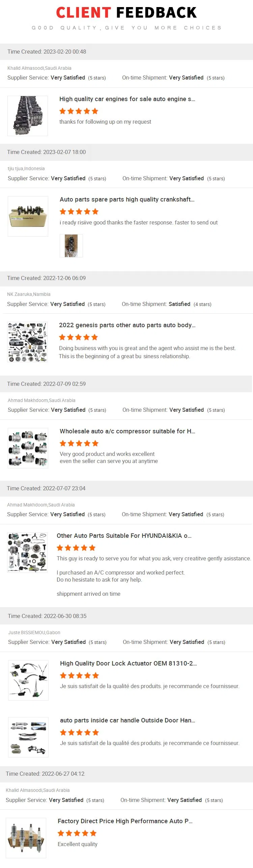Image resolution: width=253 pixels, height=868 pixels.
Task: Select "Wholesale auto a/c compressor" product title
Action: click(x=127, y=431)
